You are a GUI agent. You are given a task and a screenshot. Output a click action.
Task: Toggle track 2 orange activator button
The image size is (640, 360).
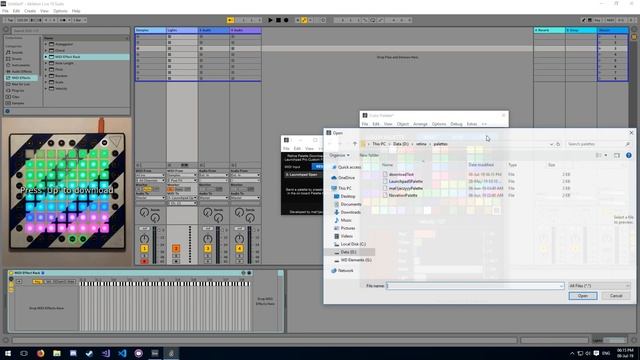176,249
